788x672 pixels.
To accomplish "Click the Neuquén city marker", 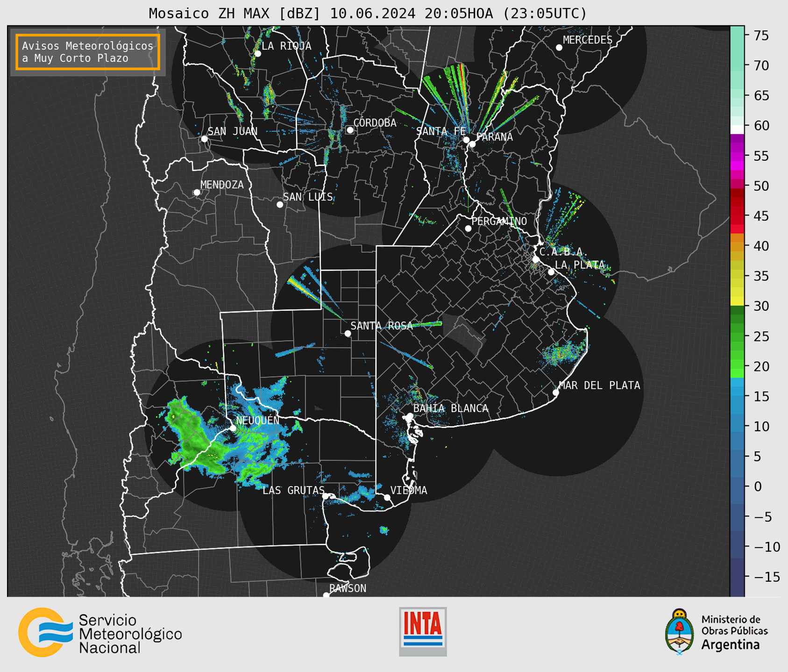I will point(233,428).
